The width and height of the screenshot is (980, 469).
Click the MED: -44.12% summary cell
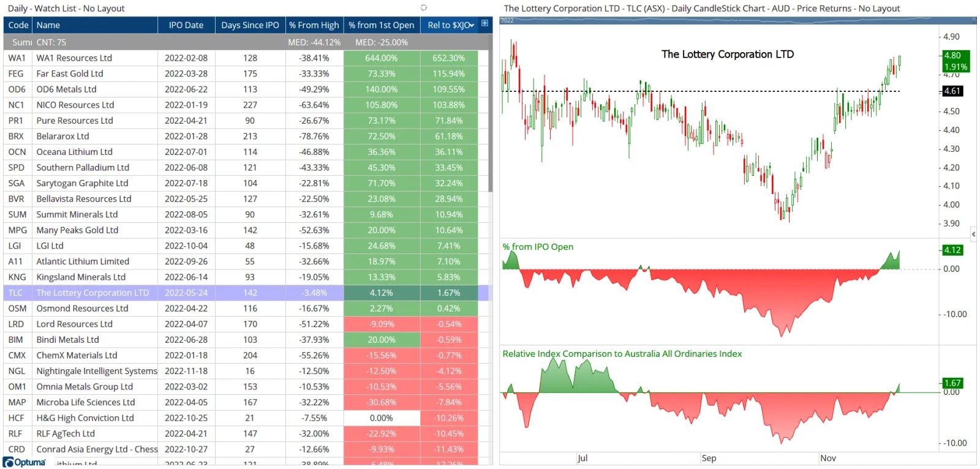pos(314,42)
